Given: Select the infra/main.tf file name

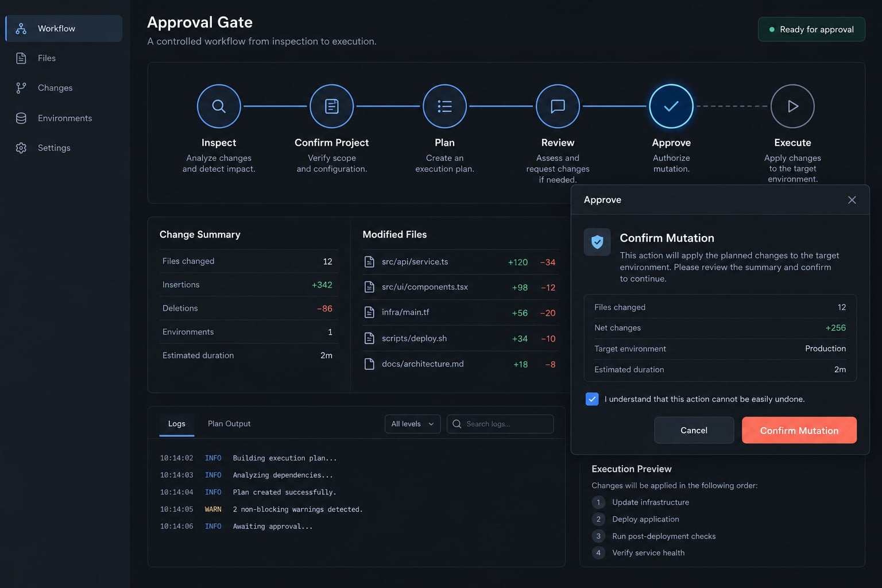Looking at the screenshot, I should 405,312.
